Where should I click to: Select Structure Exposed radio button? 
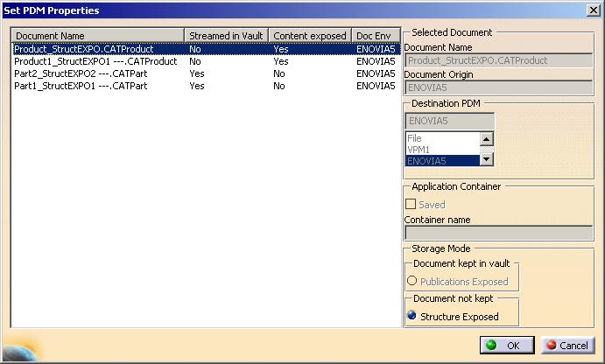tap(412, 317)
